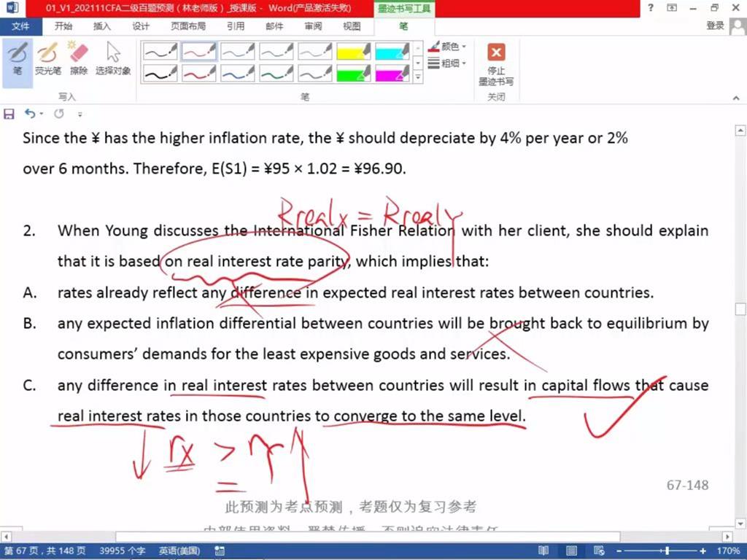Viewport: 747px width, 560px height.
Task: Pick the third thin pen in top row
Action: tap(237, 51)
